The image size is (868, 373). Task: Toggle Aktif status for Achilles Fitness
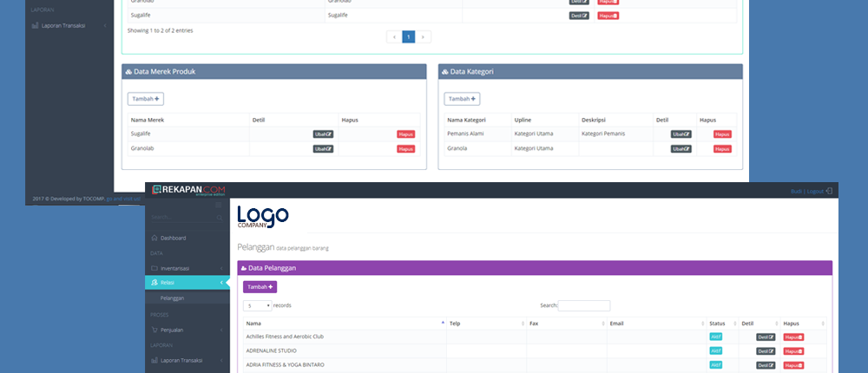[x=716, y=337]
